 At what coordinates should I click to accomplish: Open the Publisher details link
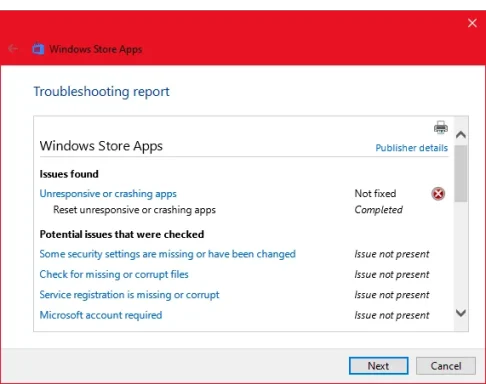[x=411, y=148]
